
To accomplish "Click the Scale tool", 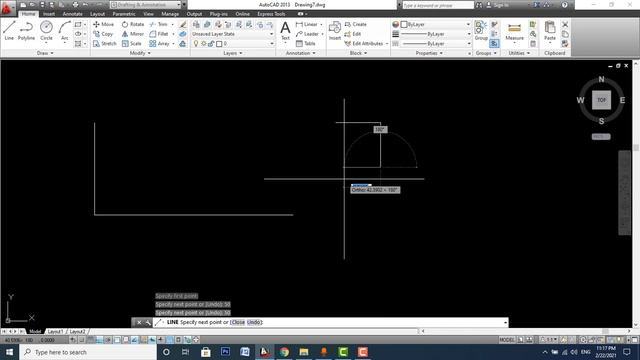I will pos(132,43).
